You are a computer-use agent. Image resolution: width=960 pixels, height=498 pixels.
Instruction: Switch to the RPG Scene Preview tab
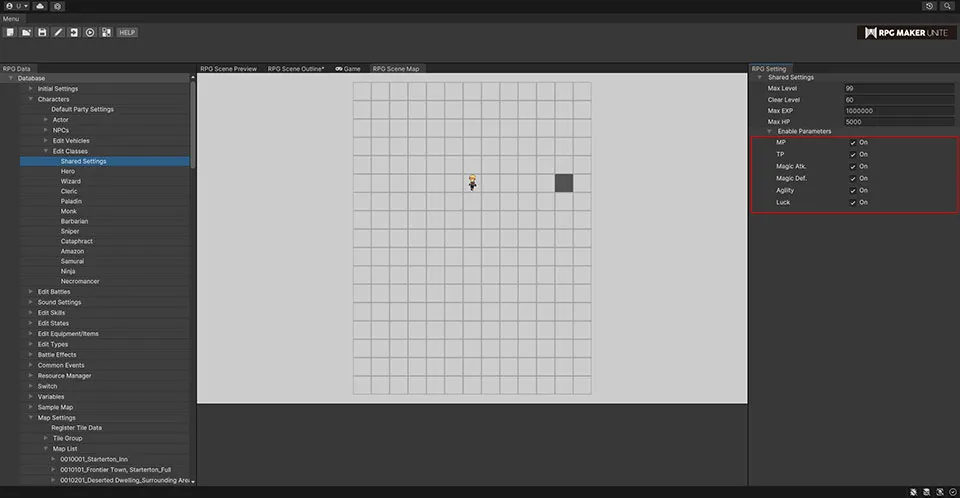tap(228, 69)
